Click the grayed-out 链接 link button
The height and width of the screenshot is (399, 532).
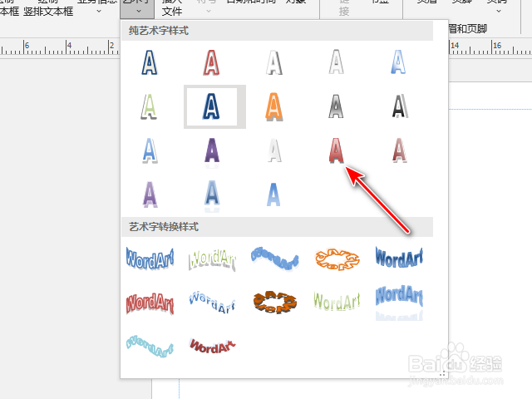tap(344, 8)
